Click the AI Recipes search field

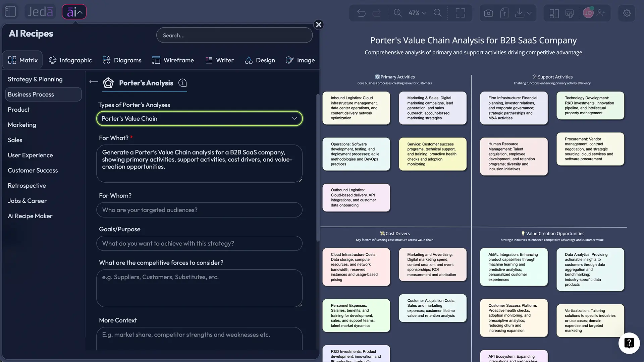coord(234,35)
